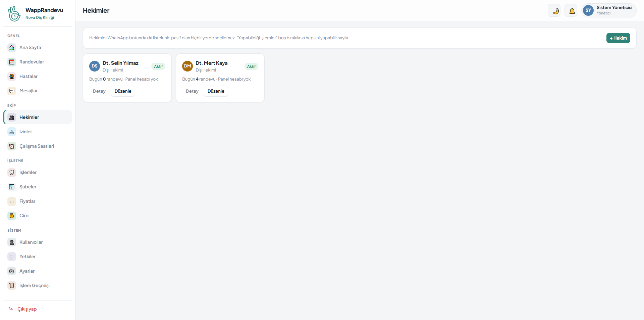Click Aktif badge on Mert Kaya card
Screen dimensions: 644x320
[251, 66]
